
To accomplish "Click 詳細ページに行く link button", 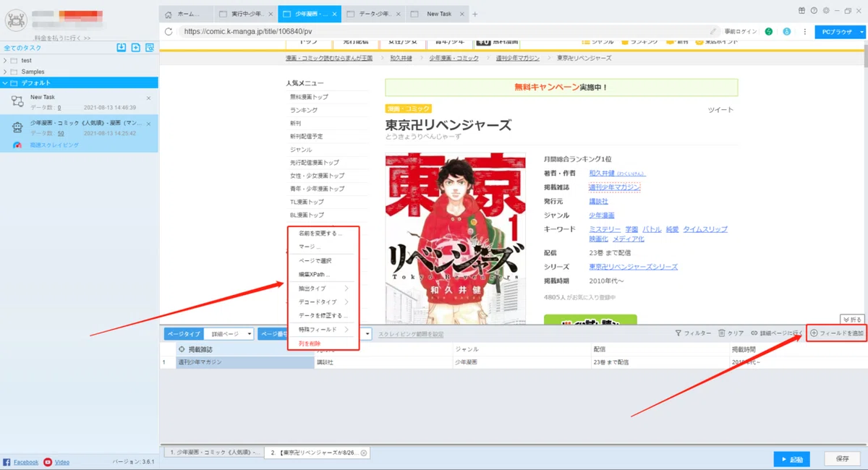I will (x=777, y=333).
